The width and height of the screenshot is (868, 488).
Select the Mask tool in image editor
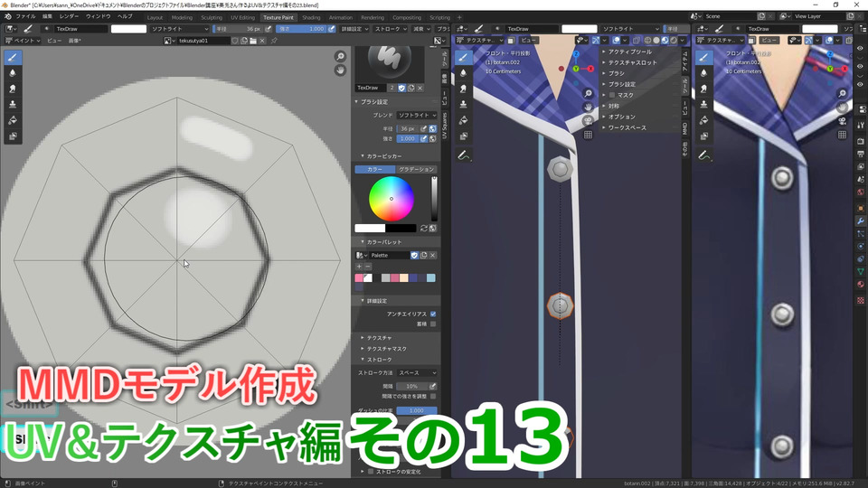point(13,136)
